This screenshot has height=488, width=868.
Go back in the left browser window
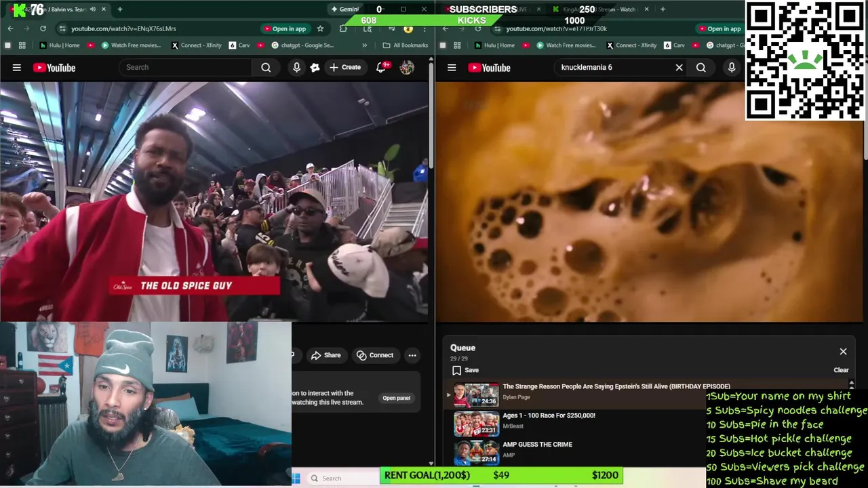coord(10,28)
